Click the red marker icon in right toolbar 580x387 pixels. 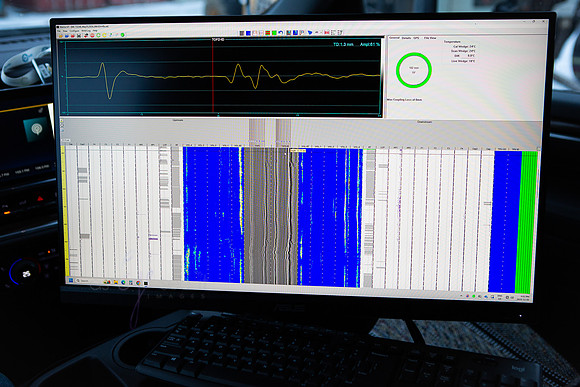click(327, 33)
